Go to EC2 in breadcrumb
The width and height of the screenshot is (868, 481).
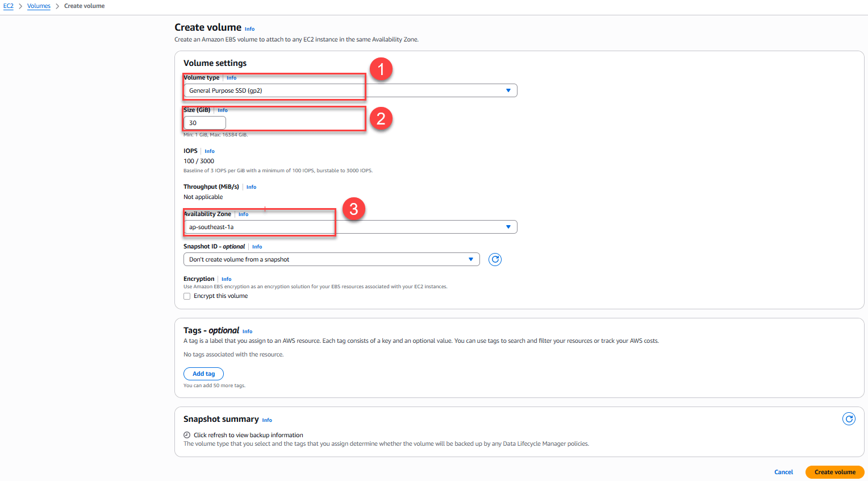[x=9, y=6]
